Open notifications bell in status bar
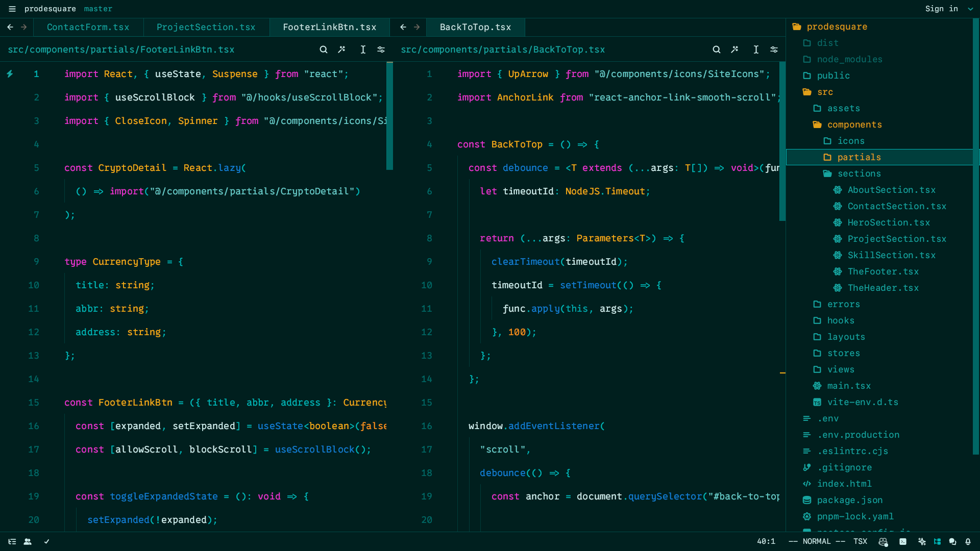 [x=968, y=542]
